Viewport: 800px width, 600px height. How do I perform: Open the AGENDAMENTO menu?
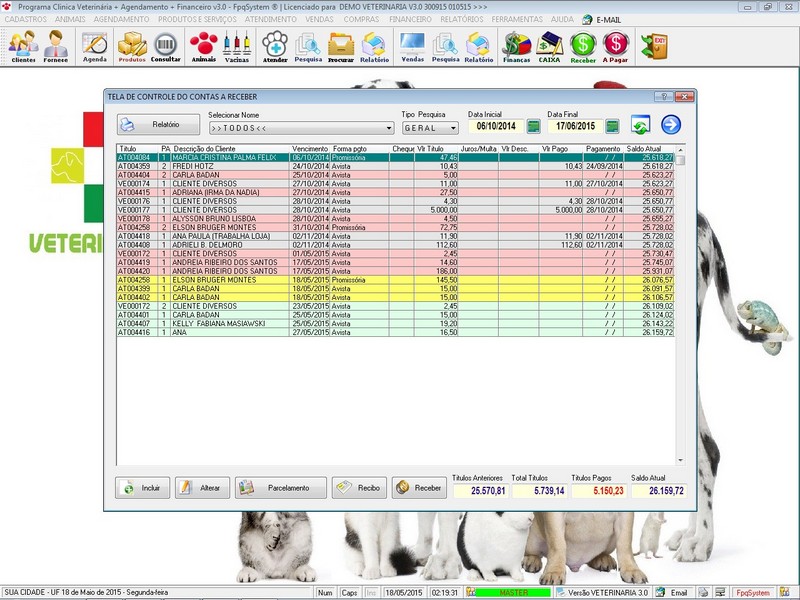121,19
